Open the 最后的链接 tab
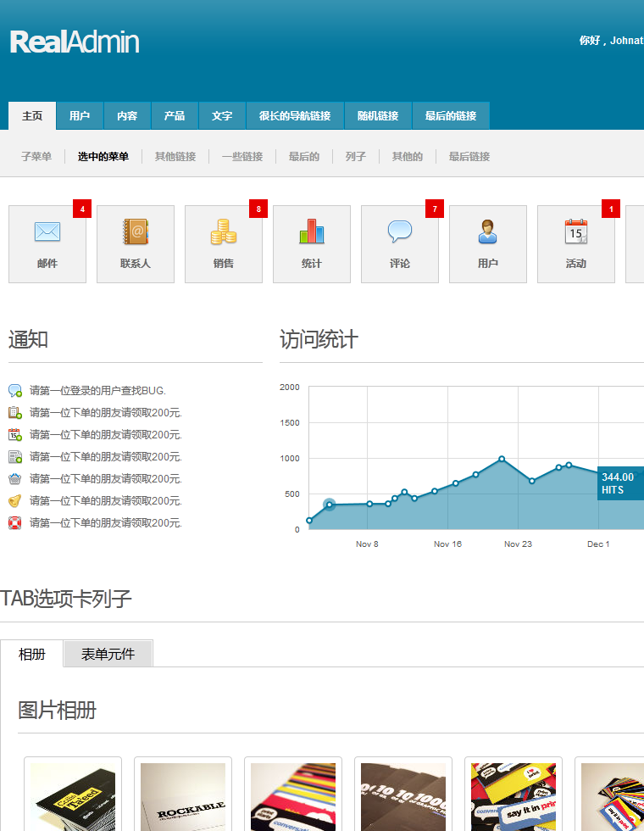644x831 pixels. [x=451, y=115]
